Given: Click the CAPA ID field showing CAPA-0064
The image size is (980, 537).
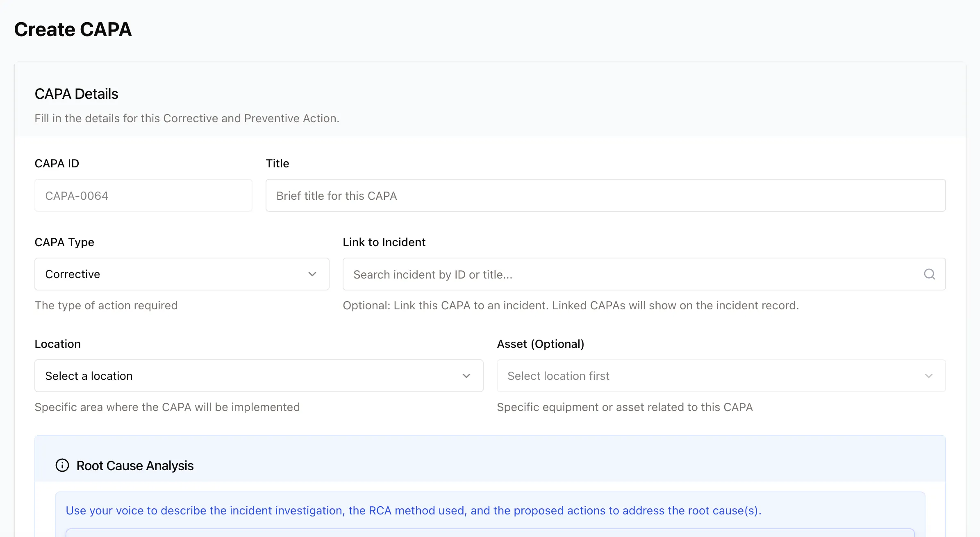Looking at the screenshot, I should (x=143, y=195).
